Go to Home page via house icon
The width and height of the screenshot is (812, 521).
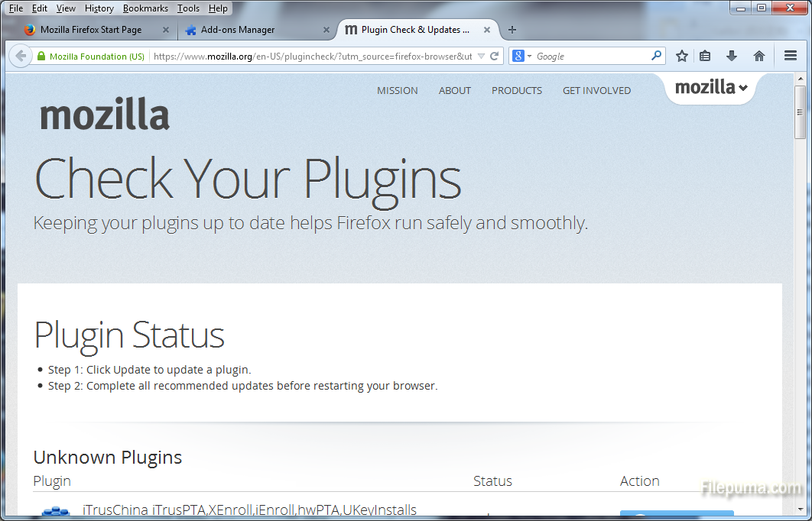[x=758, y=56]
